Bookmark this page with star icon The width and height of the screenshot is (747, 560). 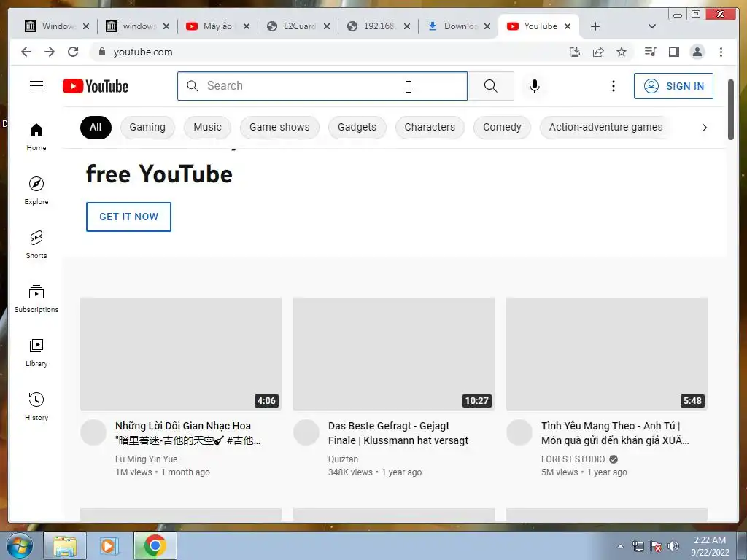[x=622, y=52]
